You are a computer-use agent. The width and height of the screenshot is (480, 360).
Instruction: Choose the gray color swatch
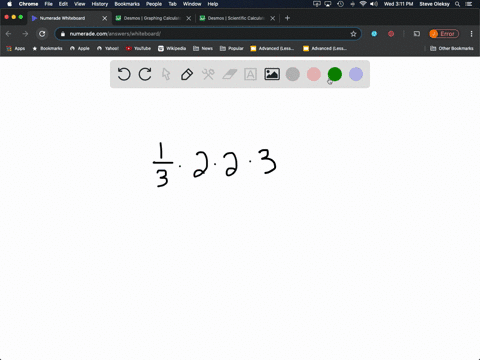click(x=293, y=74)
